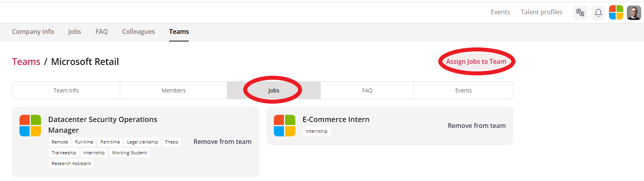Remove Datacenter Security Operations Manager from team

tap(222, 142)
